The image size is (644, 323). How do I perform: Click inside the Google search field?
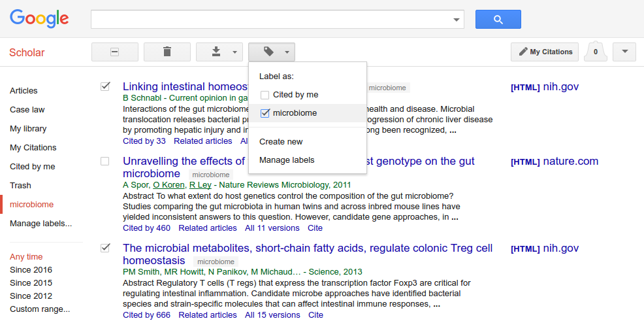point(271,20)
